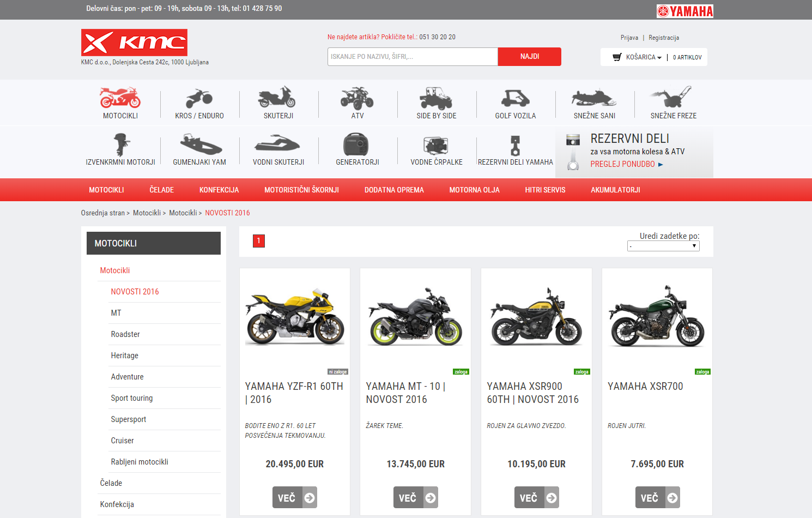Viewport: 812px width, 518px height.
Task: Click the Prijava login link
Action: point(629,38)
